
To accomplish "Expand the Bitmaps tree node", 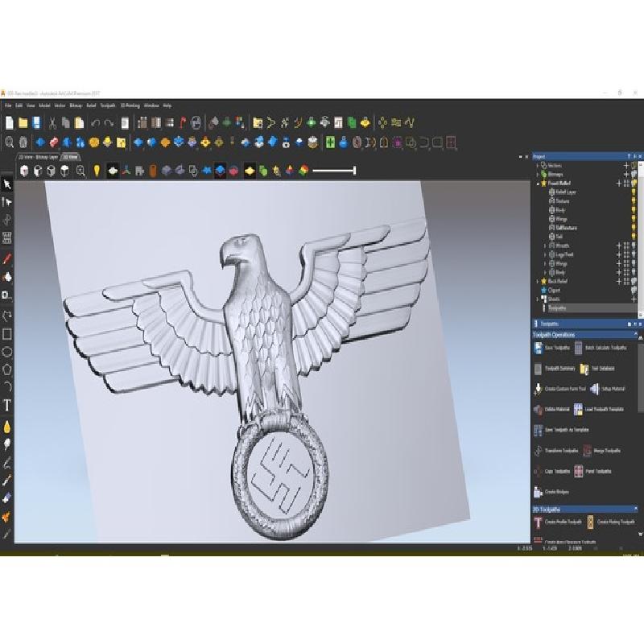I will 538,174.
